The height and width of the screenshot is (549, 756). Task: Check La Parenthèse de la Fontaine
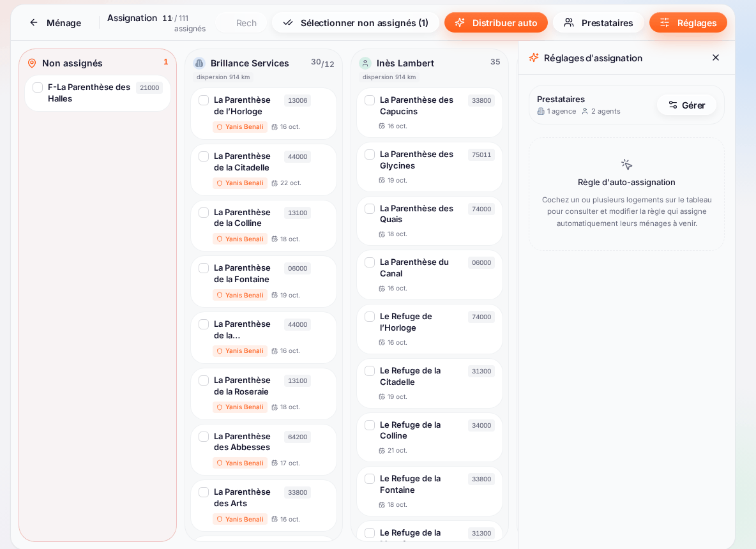point(204,268)
